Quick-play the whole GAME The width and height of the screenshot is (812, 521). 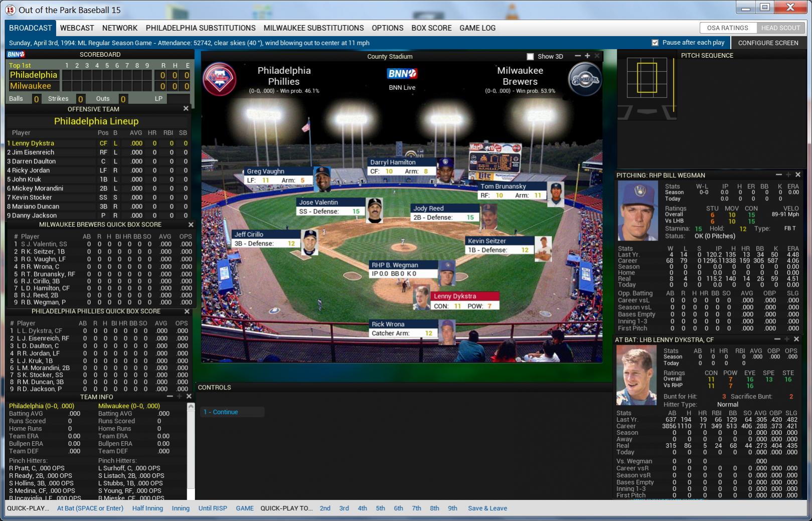245,508
